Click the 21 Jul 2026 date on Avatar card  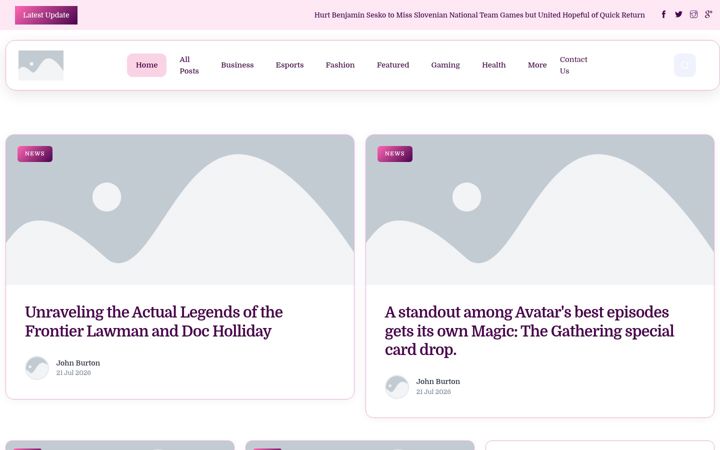click(433, 392)
